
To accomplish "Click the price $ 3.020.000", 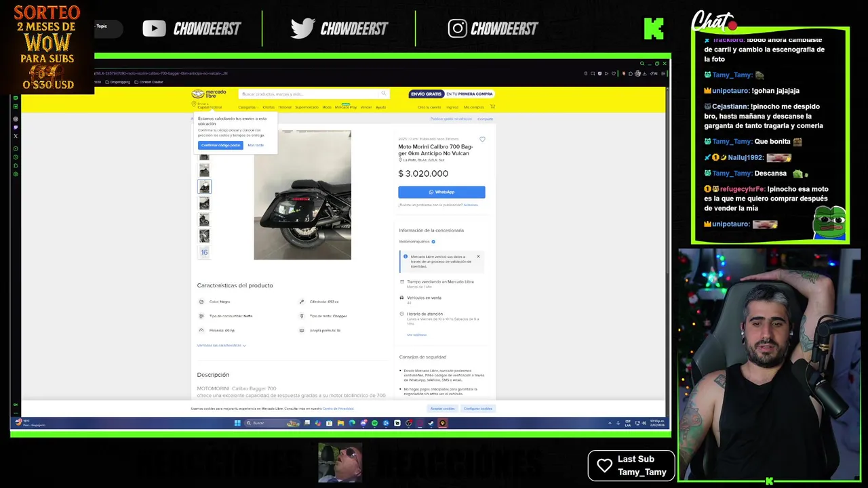I will [423, 174].
